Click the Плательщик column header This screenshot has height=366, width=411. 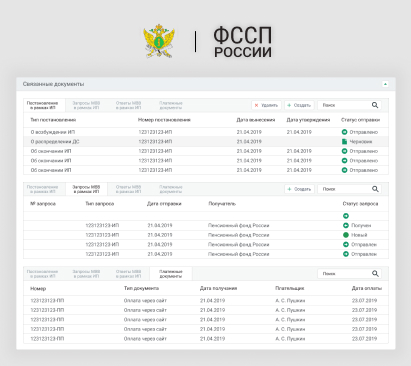[290, 288]
